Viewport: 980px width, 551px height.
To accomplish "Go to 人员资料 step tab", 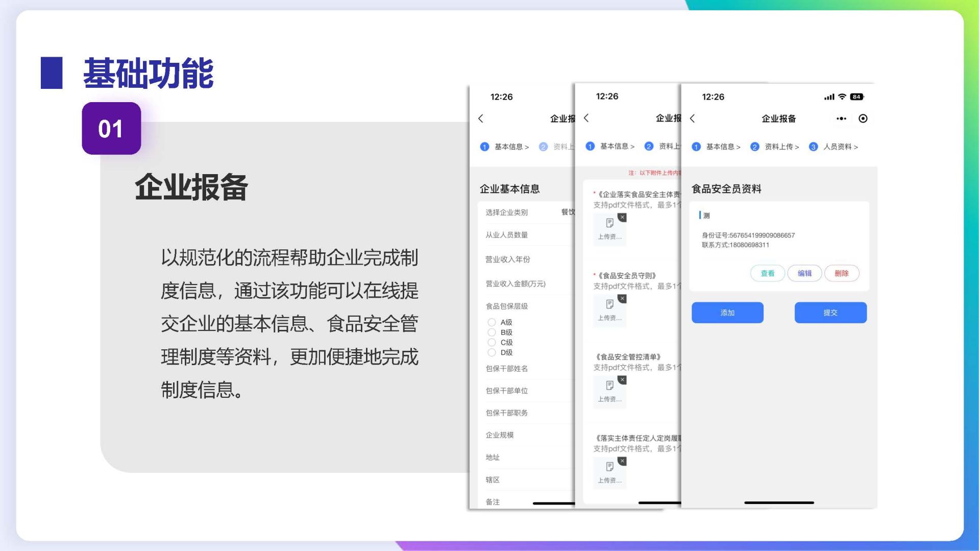I will [835, 147].
